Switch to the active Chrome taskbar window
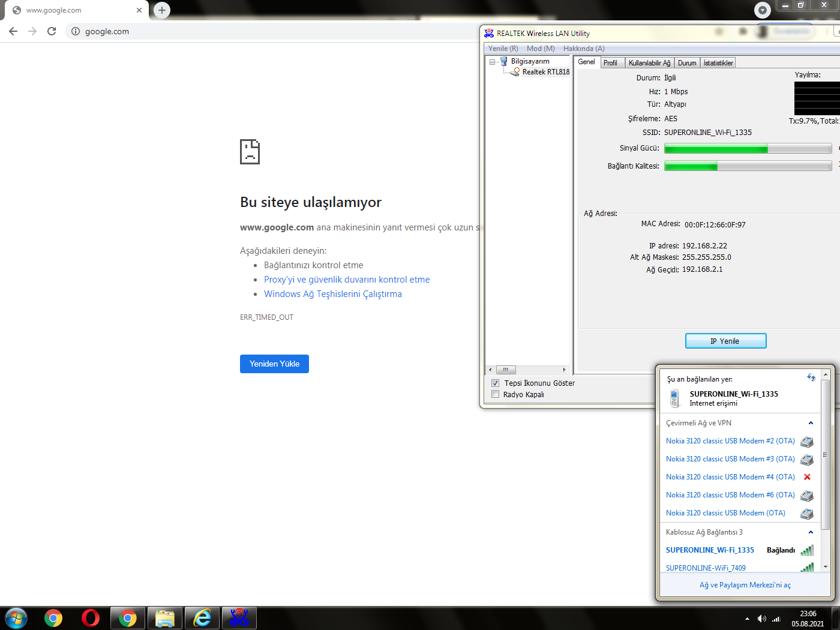The image size is (840, 630). pos(128,618)
